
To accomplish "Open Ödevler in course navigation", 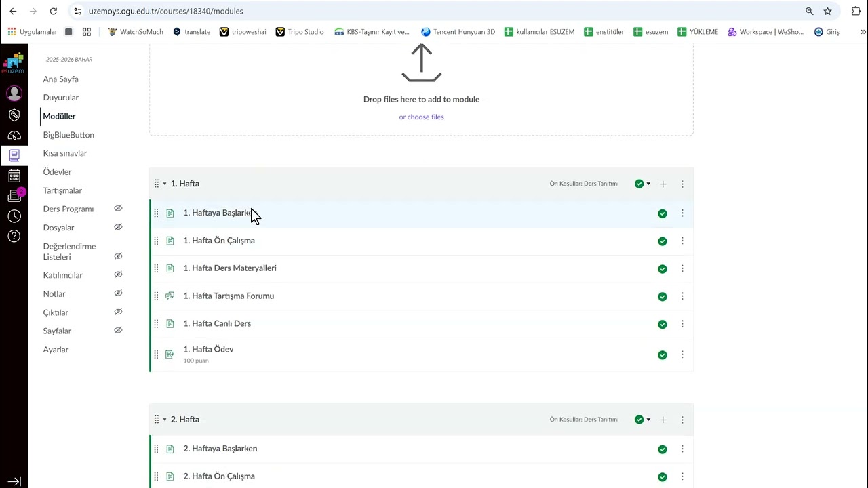I will coord(57,172).
